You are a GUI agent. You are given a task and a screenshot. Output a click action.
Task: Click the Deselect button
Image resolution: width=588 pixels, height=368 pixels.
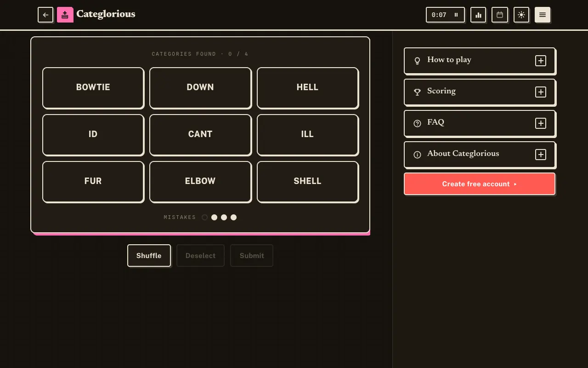[x=200, y=255]
